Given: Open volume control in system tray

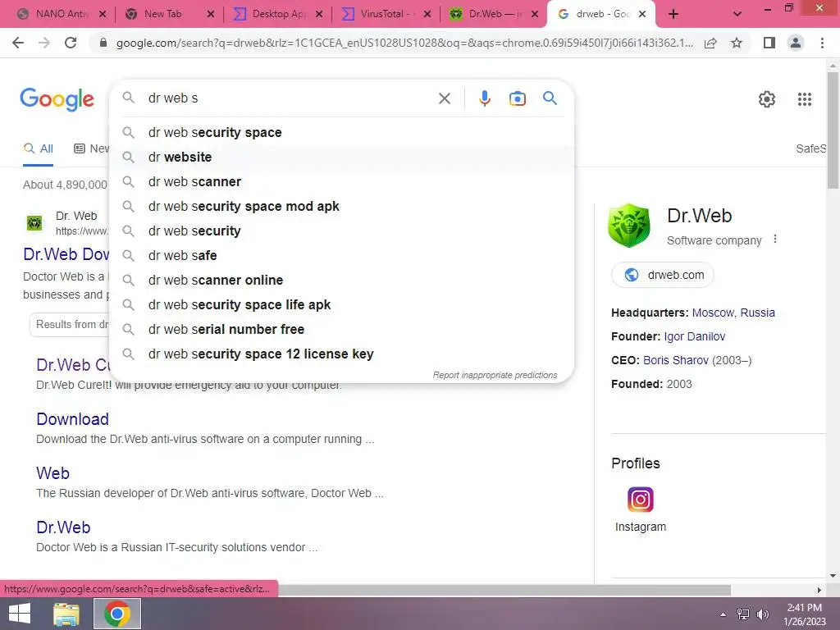Looking at the screenshot, I should [x=762, y=614].
